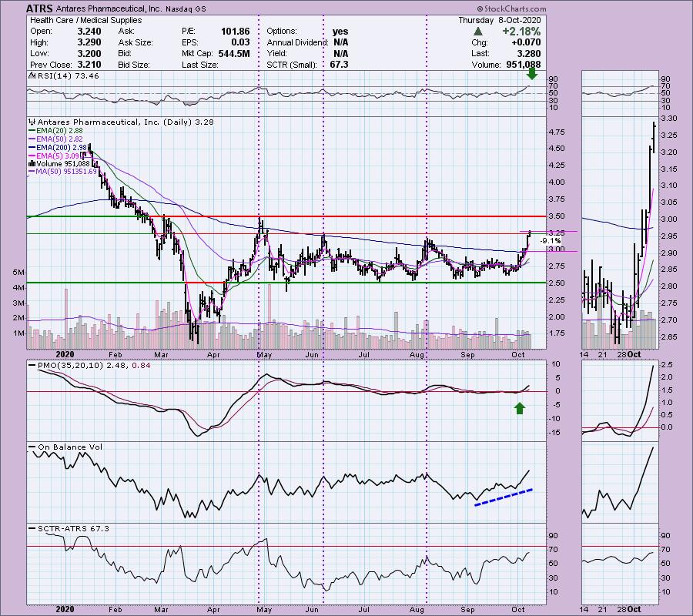Click the 1M volume axis label
693x616 pixels.
pyautogui.click(x=18, y=333)
